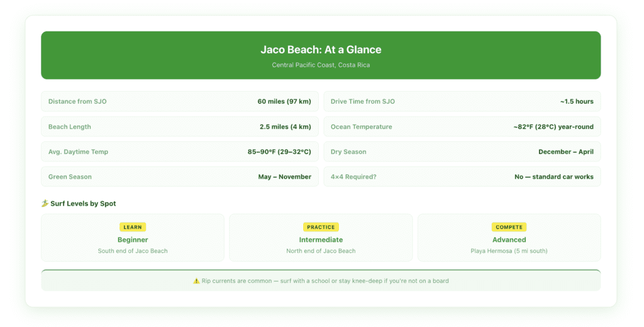Select the '4×4 Required?' label
The image size is (644, 327).
click(x=353, y=177)
